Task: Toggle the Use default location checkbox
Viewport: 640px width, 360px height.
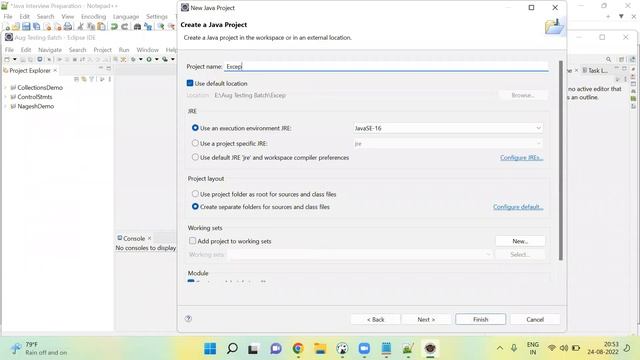Action: 190,83
